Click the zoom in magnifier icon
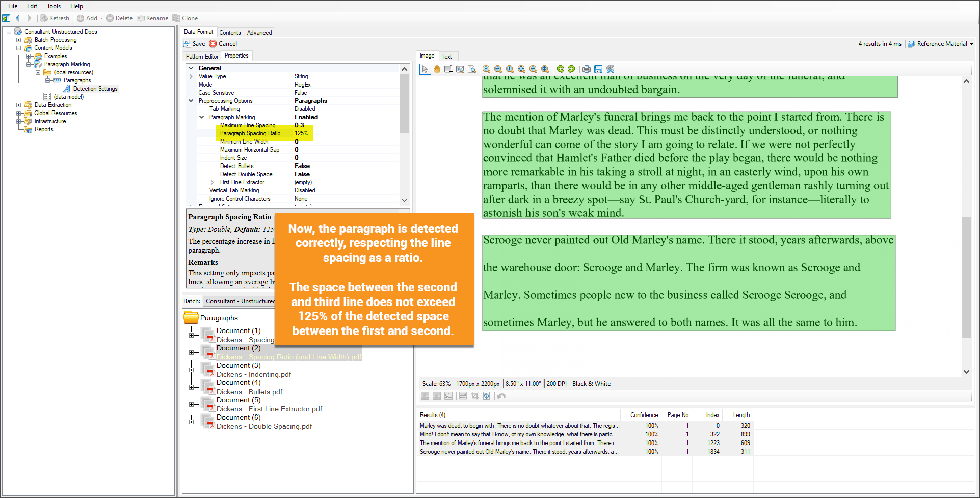Screen dimensions: 980x498 (x=487, y=69)
